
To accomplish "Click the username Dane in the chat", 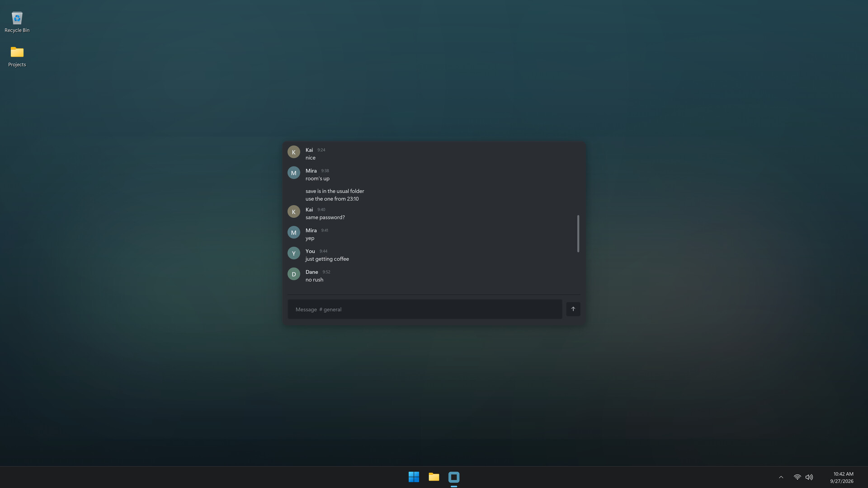I will coord(311,272).
